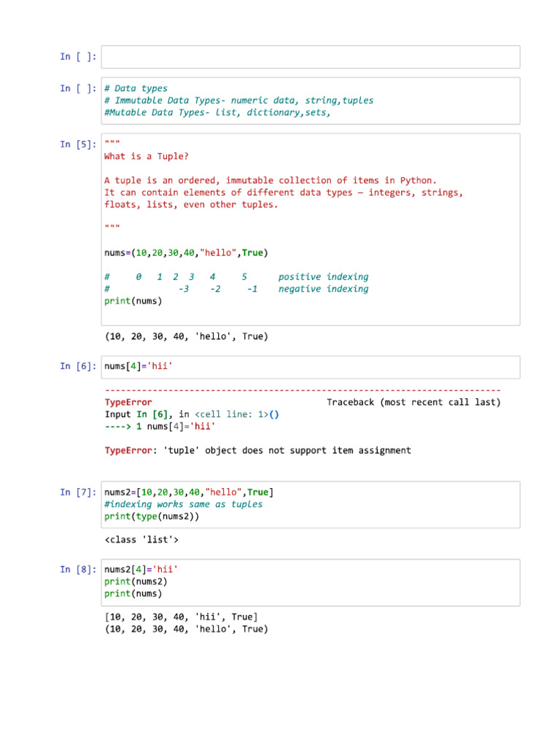Click the tuple output below cell In [5]
The width and height of the screenshot is (560, 747).
pos(186,336)
